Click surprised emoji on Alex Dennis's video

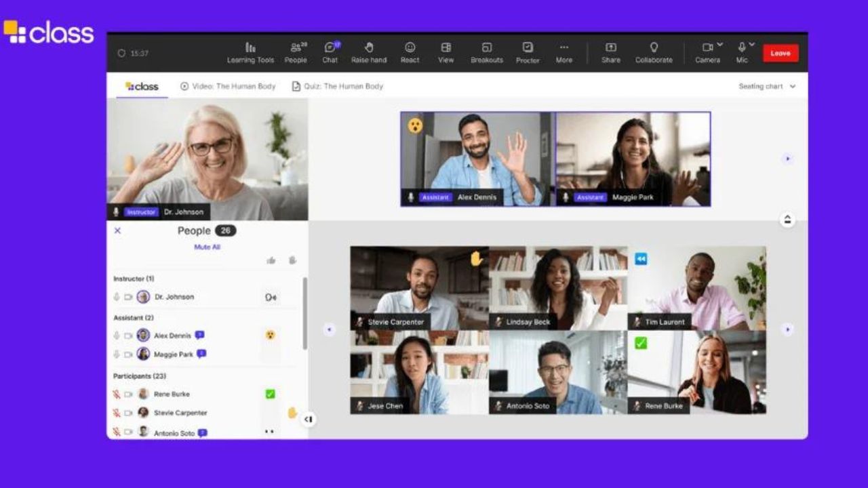pyautogui.click(x=415, y=125)
